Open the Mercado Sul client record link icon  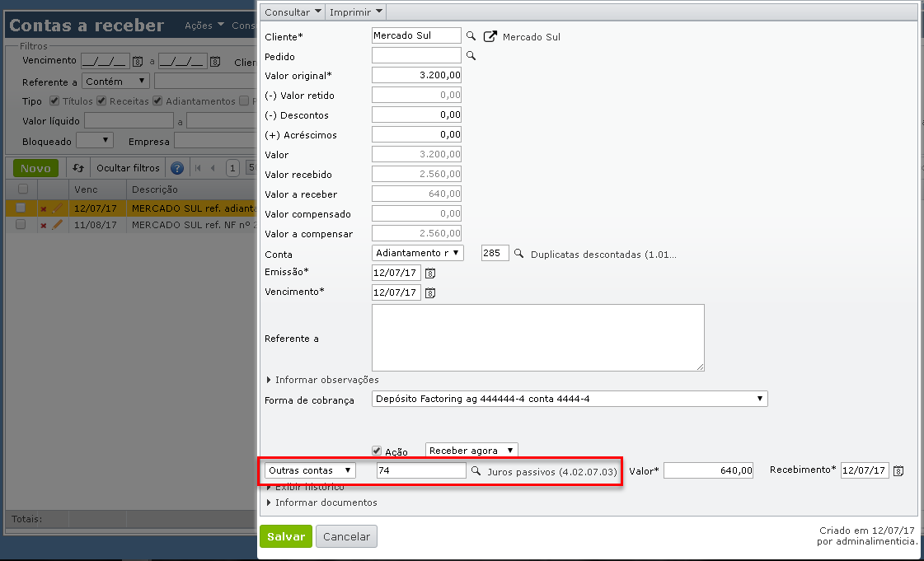click(490, 36)
